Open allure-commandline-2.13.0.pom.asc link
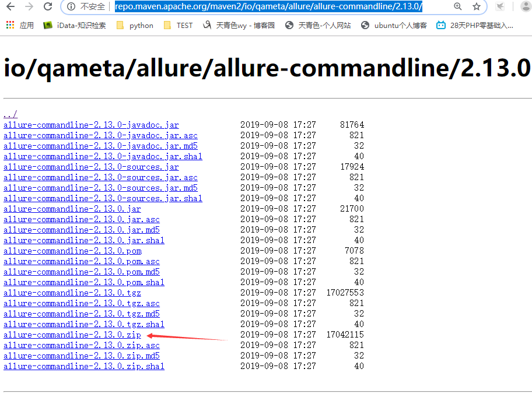 click(x=82, y=261)
